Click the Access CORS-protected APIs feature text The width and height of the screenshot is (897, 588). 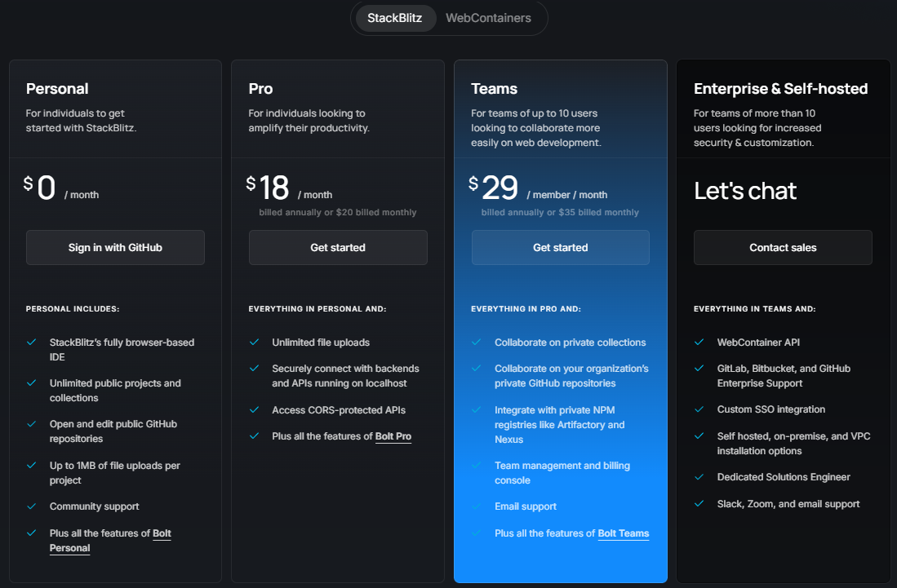click(x=339, y=409)
